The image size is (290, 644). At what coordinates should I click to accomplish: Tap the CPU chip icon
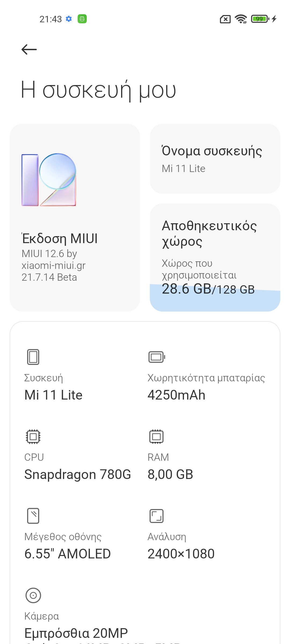tap(33, 437)
